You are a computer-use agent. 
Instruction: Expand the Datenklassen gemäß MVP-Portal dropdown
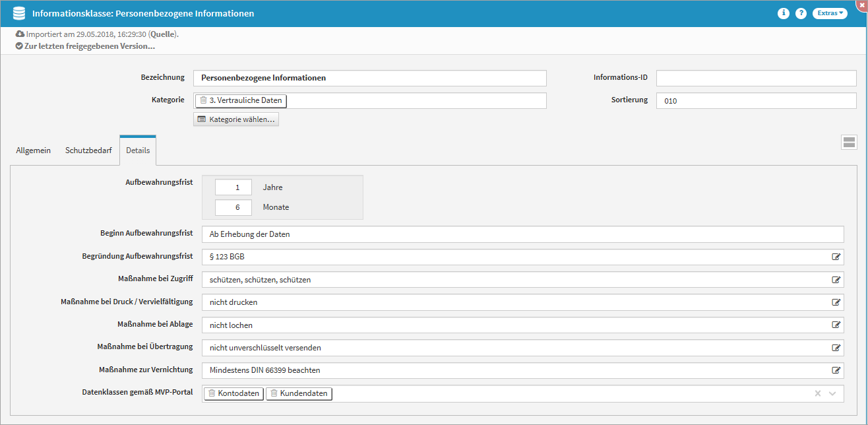[x=832, y=393]
